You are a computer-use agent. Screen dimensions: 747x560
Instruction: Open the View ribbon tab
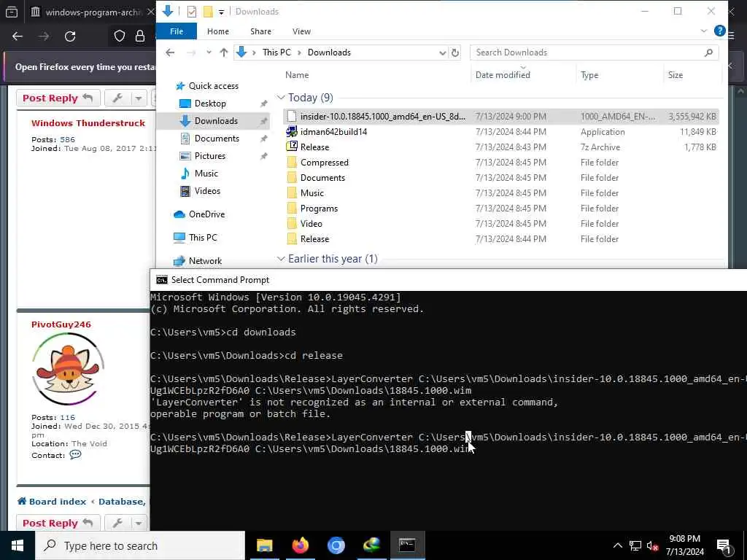pos(301,31)
